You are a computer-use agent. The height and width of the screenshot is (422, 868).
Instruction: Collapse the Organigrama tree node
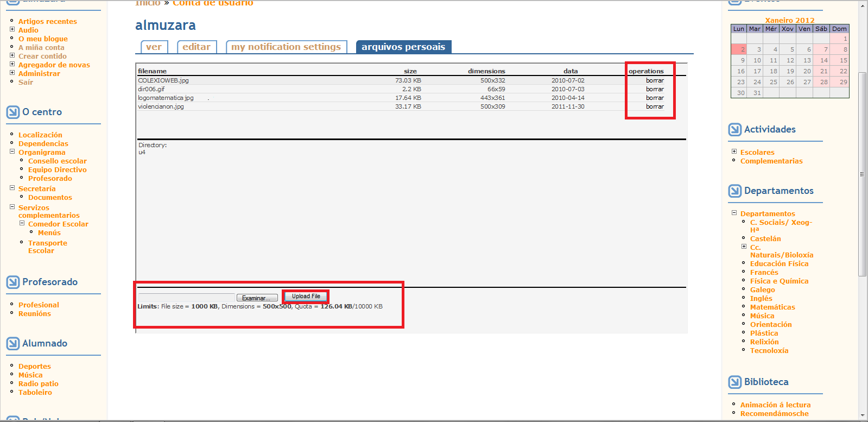tap(12, 152)
